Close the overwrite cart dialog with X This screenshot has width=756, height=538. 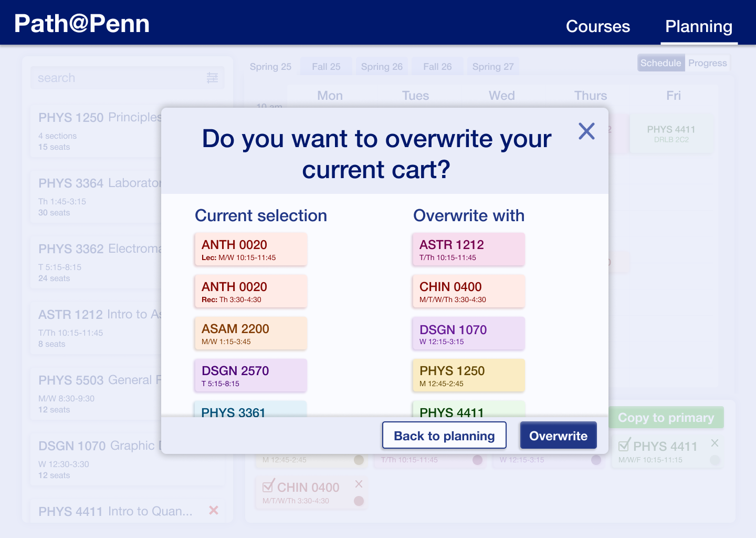coord(586,131)
